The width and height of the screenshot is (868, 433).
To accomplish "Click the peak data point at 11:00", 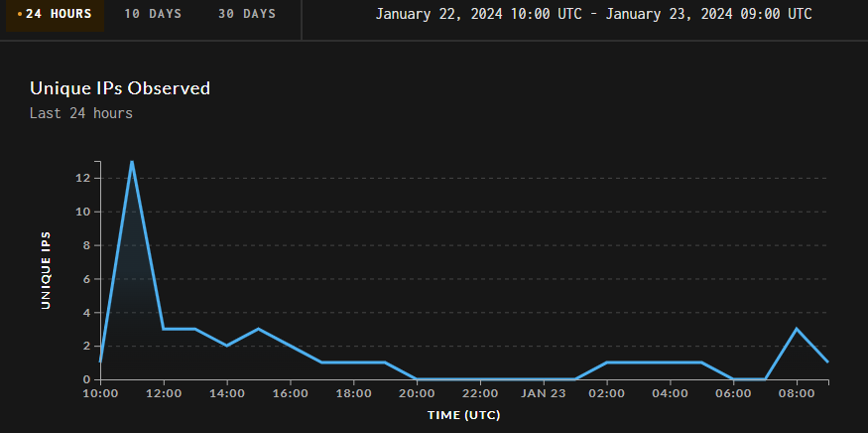I will (x=131, y=161).
